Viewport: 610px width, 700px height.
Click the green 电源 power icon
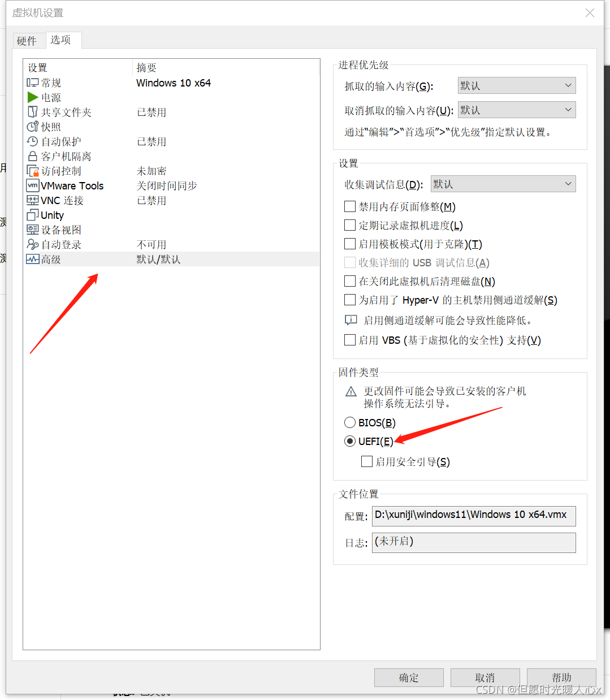[33, 97]
